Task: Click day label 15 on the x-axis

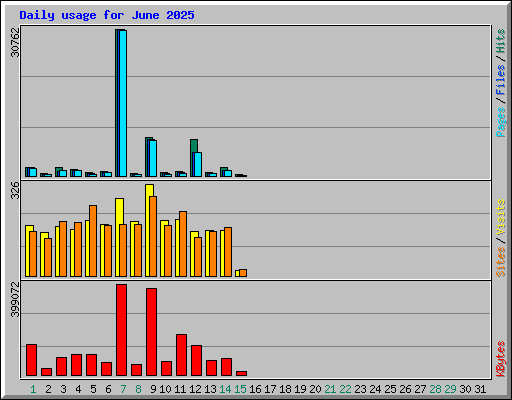Action: point(240,389)
